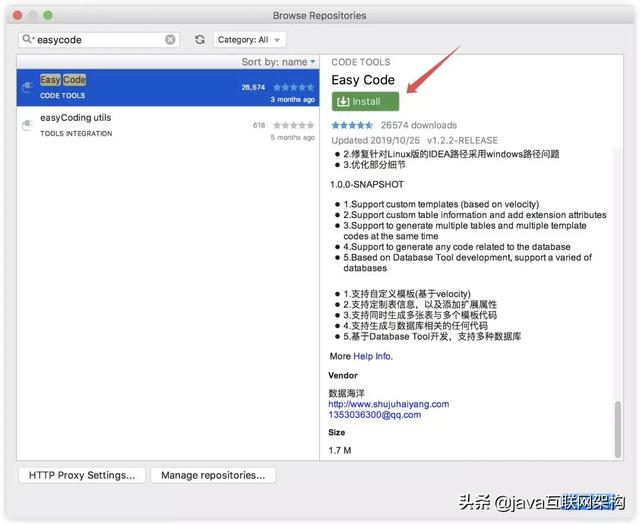Click the 'Easy Code' title in detail panel

[x=363, y=80]
